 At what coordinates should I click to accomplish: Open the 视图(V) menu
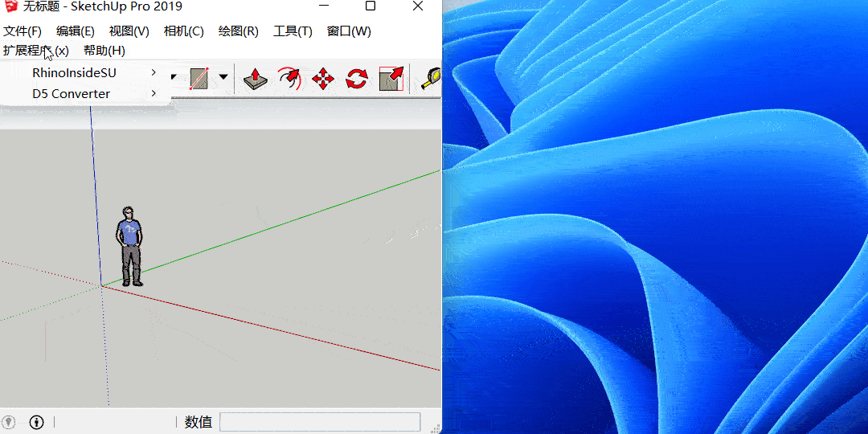click(129, 31)
